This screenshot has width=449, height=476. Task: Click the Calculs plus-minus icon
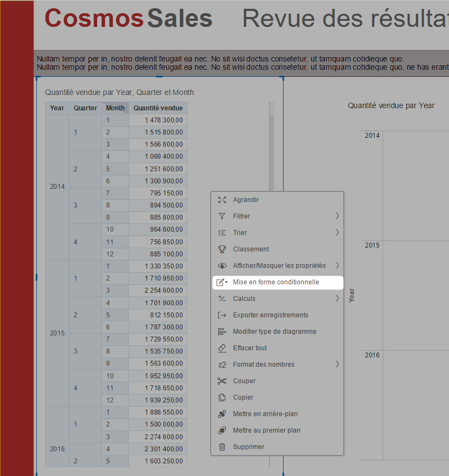[222, 299]
